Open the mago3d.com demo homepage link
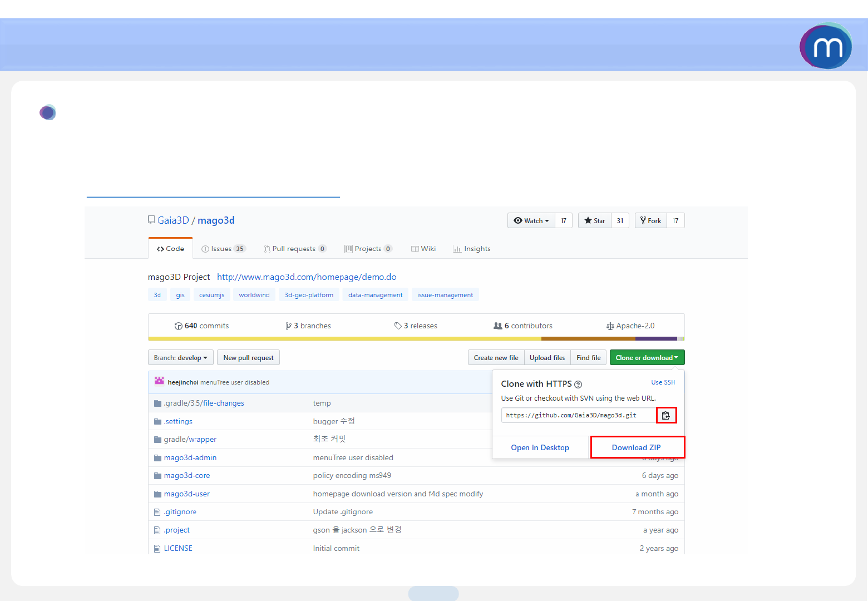Screen dimensions: 868x601 (x=307, y=277)
